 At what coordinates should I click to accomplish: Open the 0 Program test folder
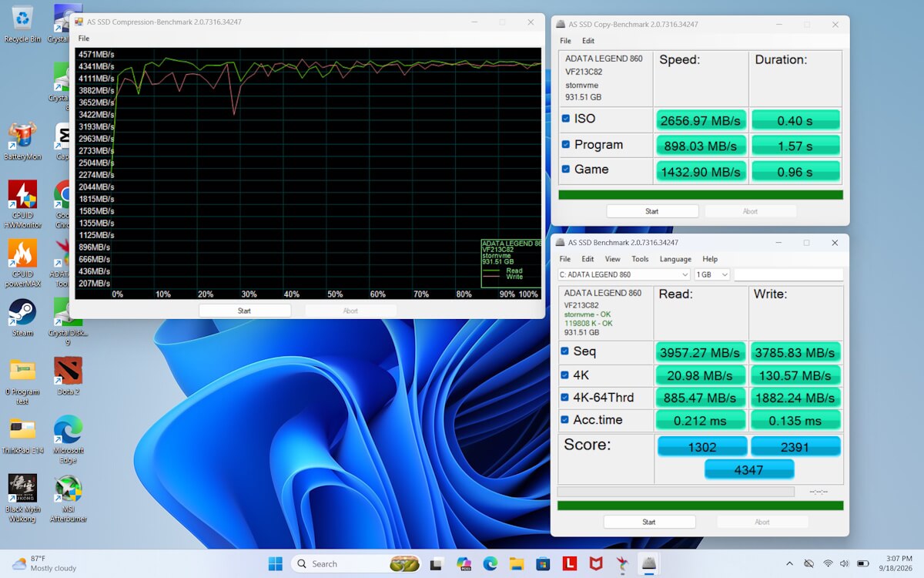pos(22,381)
